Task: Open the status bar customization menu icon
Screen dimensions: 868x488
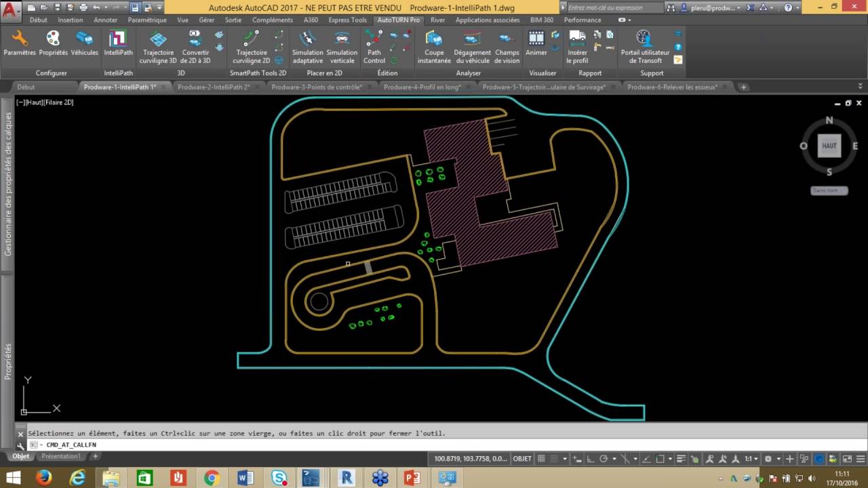Action: coord(859,459)
